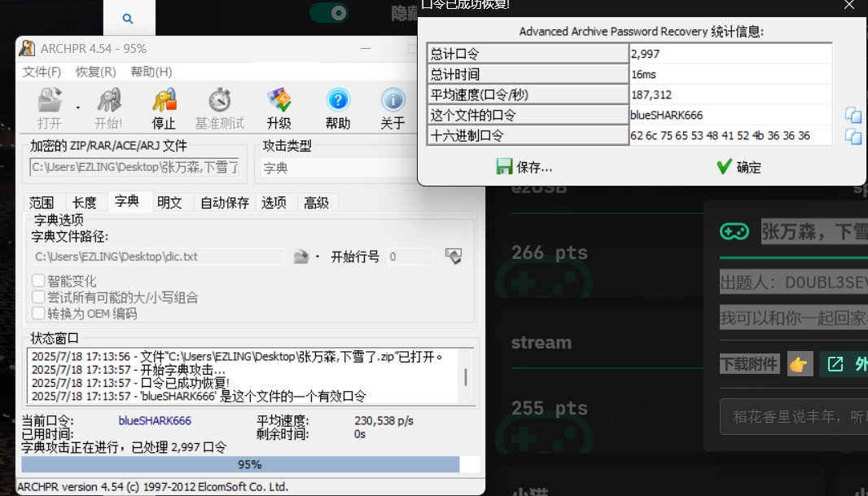Confirm with the OK (确定) button

click(739, 167)
